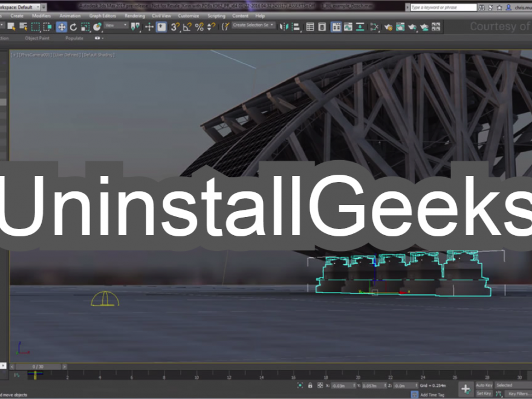This screenshot has height=399, width=532.
Task: Open the User Defined viewport label menu
Action: (66, 55)
